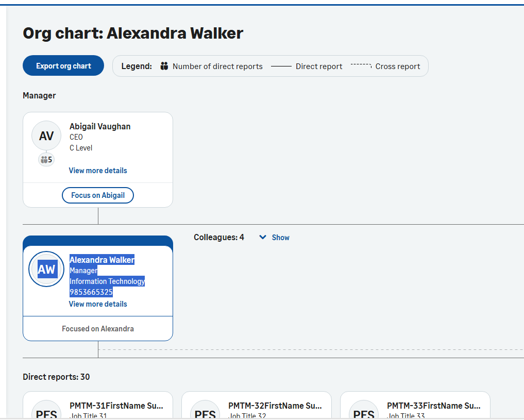Image resolution: width=524 pixels, height=420 pixels.
Task: Open the PMTM-33FirstName direct report card
Action: point(415,405)
